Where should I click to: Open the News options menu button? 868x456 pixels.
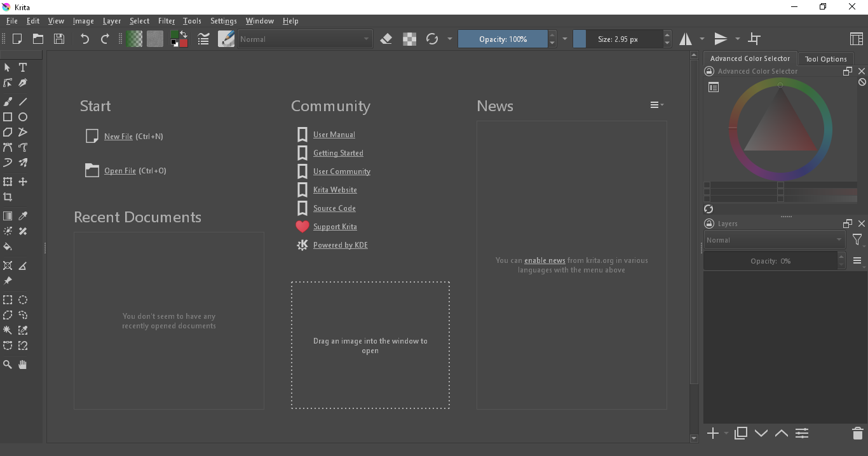(x=657, y=105)
